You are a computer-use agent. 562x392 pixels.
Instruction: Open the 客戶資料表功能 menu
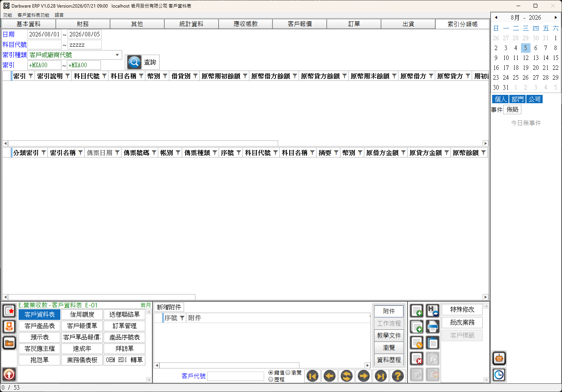(33, 15)
